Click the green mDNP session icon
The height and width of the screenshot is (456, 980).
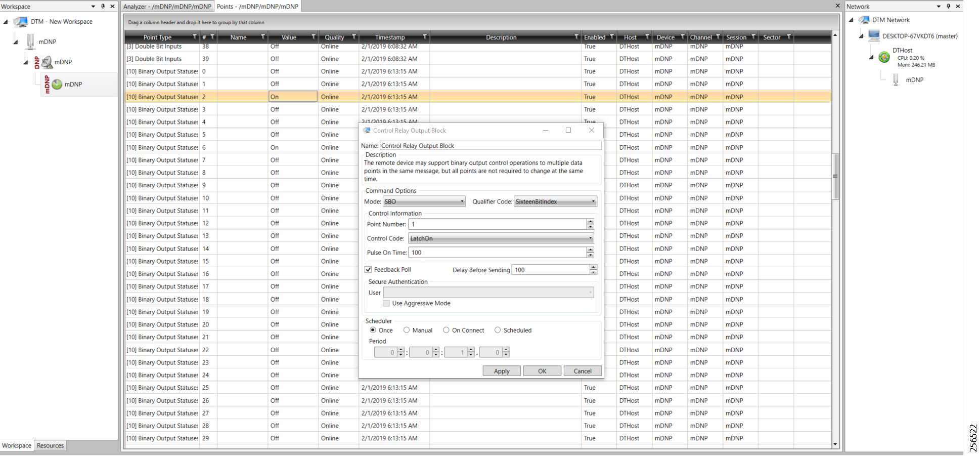click(x=57, y=85)
